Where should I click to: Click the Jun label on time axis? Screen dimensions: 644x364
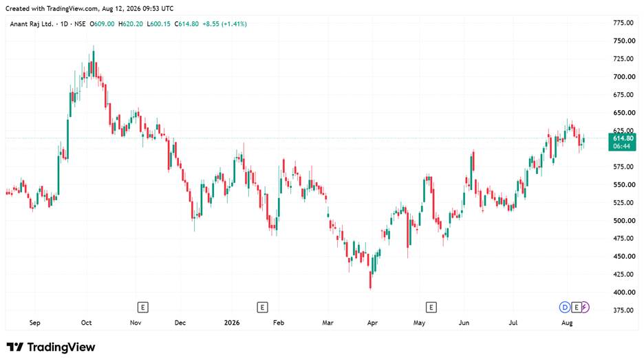pos(464,323)
